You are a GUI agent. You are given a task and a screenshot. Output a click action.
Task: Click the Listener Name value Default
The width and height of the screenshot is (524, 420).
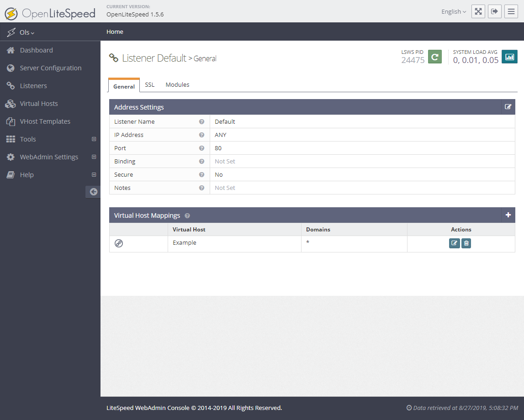(x=225, y=122)
